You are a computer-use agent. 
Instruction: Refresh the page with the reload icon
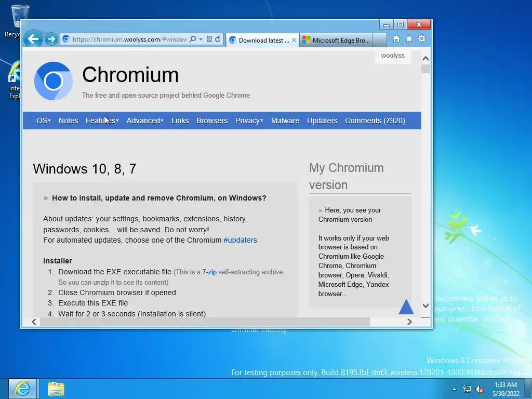(x=218, y=39)
